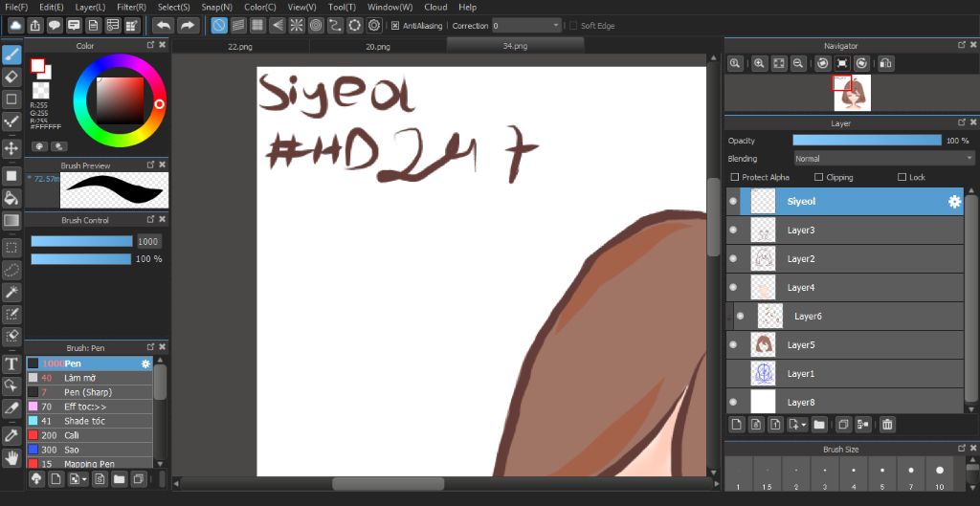This screenshot has height=506, width=980.
Task: Select the Hand pan tool
Action: (x=11, y=457)
